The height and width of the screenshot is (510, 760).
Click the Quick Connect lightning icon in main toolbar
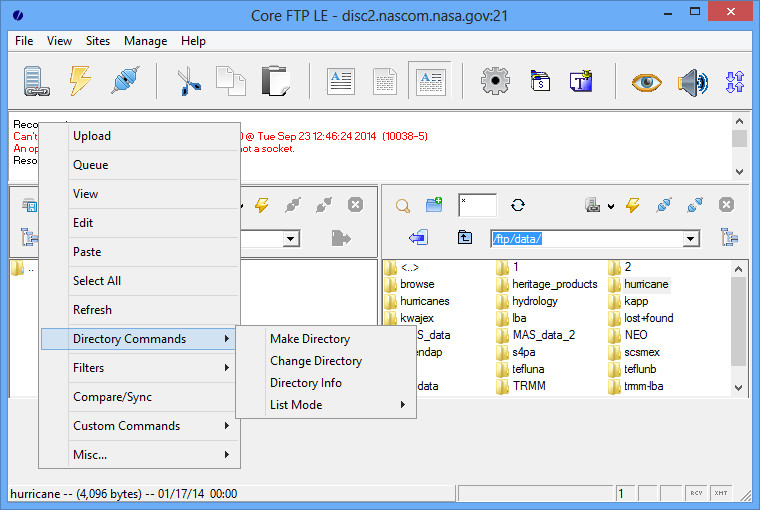[80, 80]
